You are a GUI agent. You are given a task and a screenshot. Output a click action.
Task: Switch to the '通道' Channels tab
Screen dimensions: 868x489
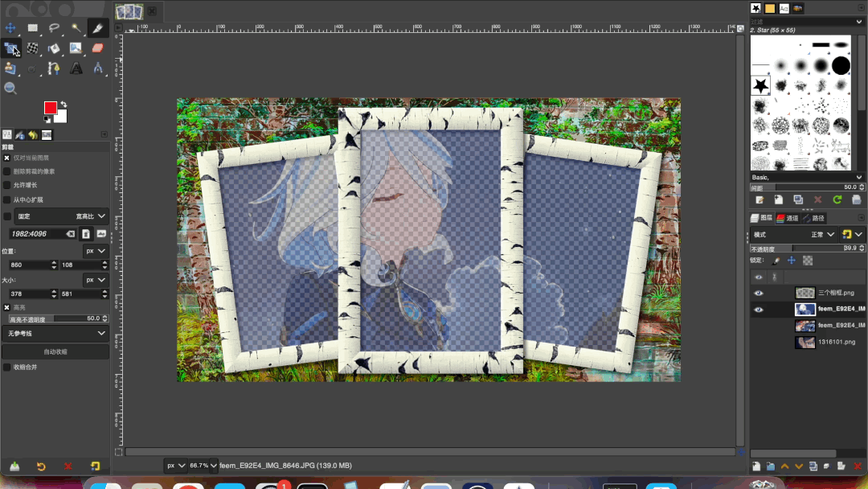pyautogui.click(x=788, y=218)
